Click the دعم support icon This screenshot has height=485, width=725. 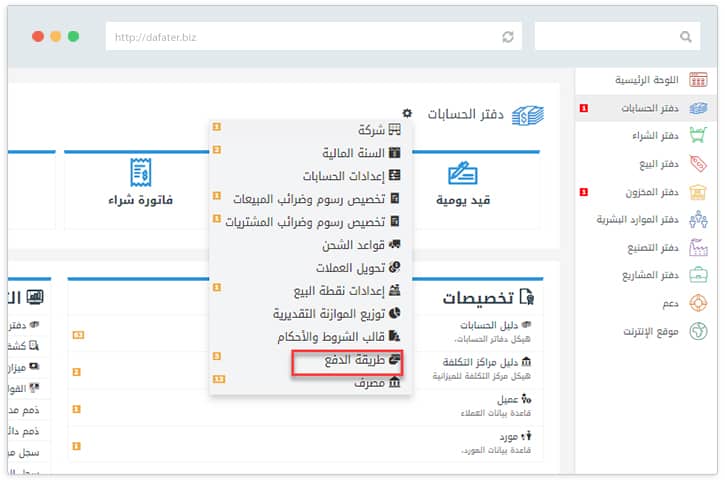(698, 303)
